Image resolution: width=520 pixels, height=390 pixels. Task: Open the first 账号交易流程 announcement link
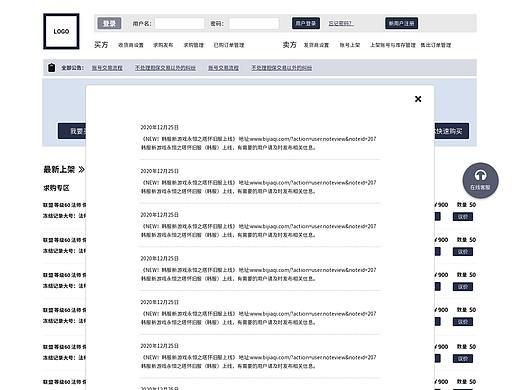click(107, 68)
